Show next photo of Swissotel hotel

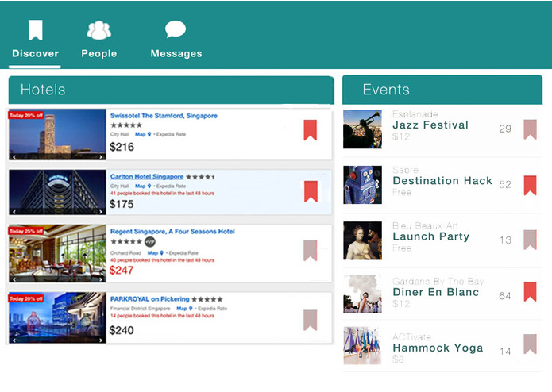tap(101, 157)
